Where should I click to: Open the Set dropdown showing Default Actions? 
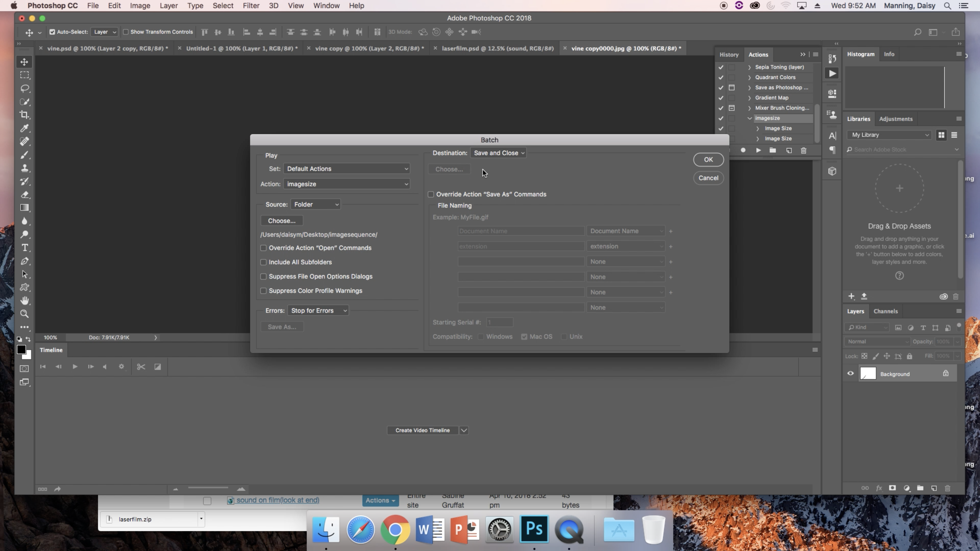click(x=347, y=168)
